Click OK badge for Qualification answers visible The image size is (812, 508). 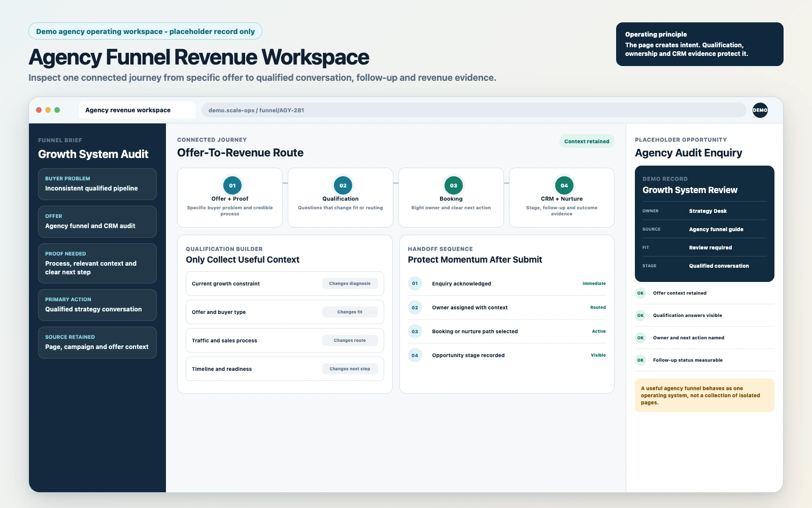640,315
